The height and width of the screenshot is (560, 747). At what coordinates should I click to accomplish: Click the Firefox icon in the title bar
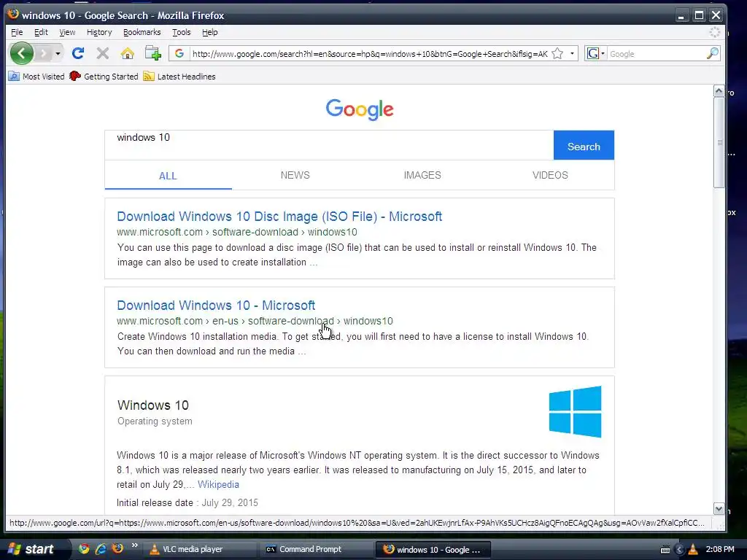13,14
